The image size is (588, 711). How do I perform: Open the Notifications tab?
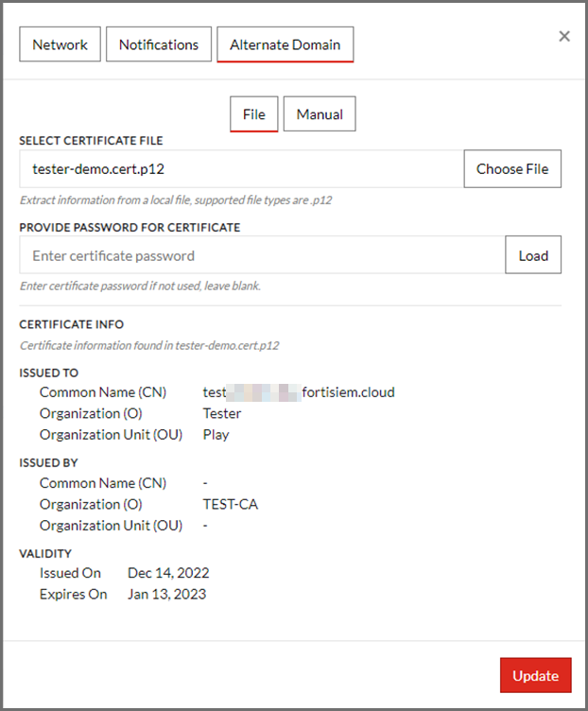(159, 44)
